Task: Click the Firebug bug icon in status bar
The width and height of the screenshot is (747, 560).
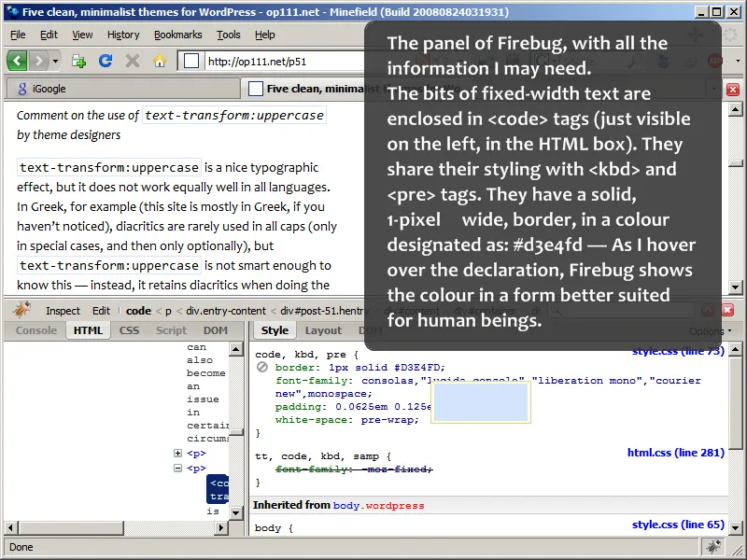Action: pyautogui.click(x=713, y=547)
